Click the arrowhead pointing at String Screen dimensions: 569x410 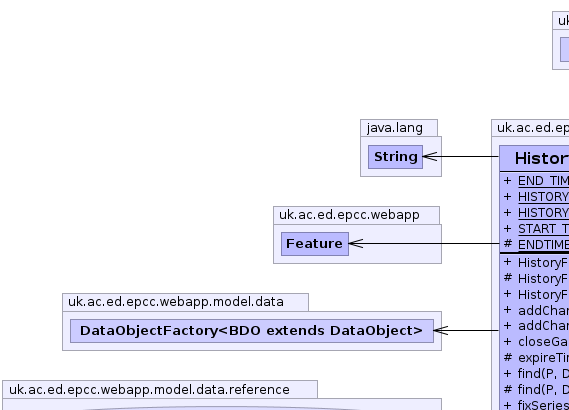(x=430, y=157)
